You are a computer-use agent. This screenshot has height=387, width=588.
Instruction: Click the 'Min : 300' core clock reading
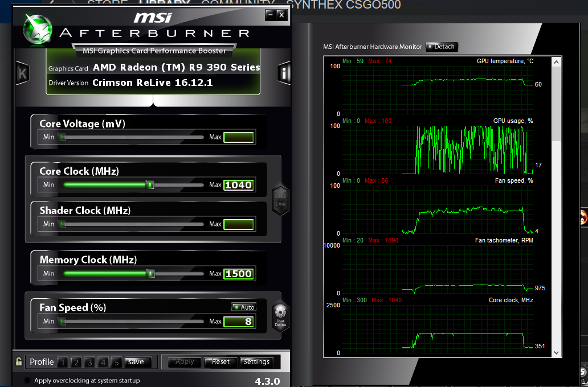(355, 300)
